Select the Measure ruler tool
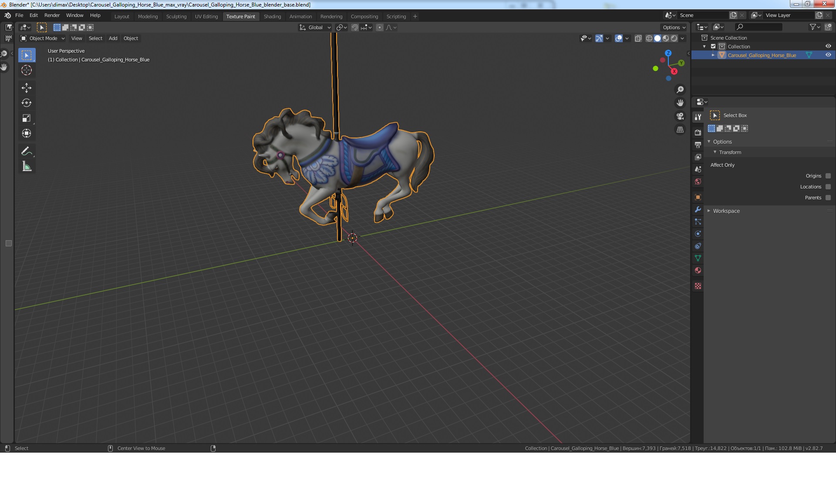This screenshot has height=504, width=836. point(27,166)
